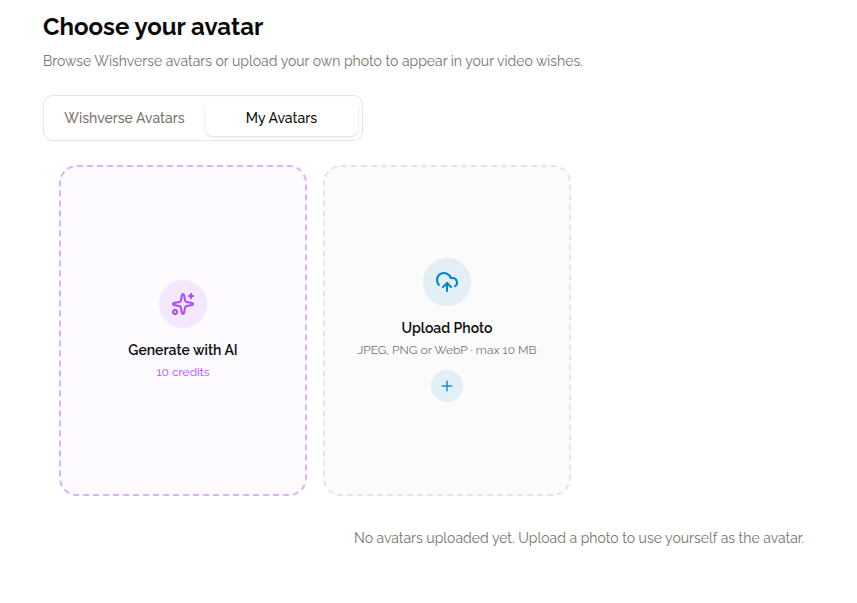Hit the circular plus upload control
The image size is (857, 603).
[447, 385]
